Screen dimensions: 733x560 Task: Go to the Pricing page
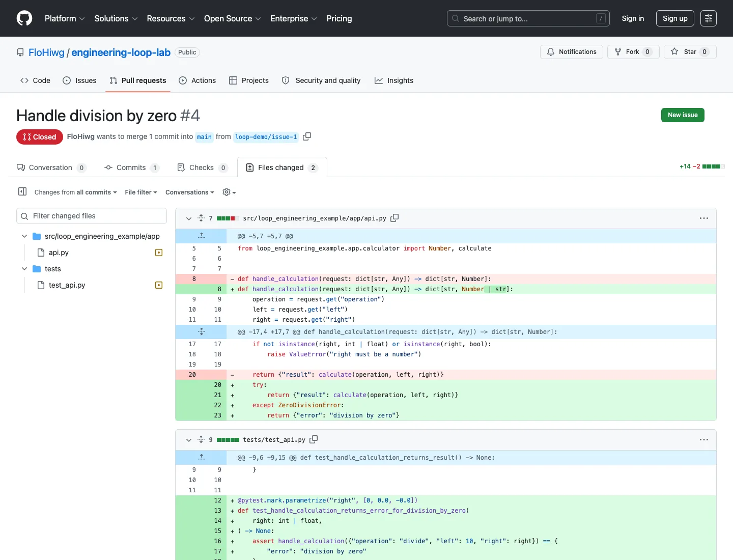pyautogui.click(x=339, y=18)
